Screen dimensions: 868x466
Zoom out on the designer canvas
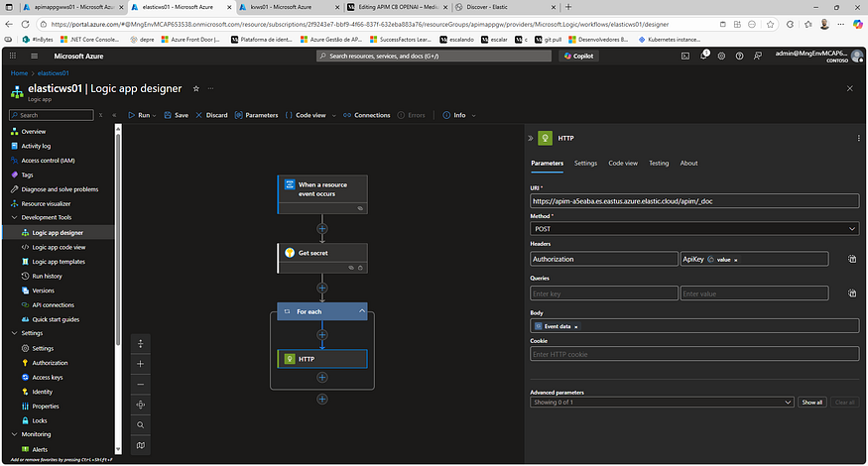[141, 384]
